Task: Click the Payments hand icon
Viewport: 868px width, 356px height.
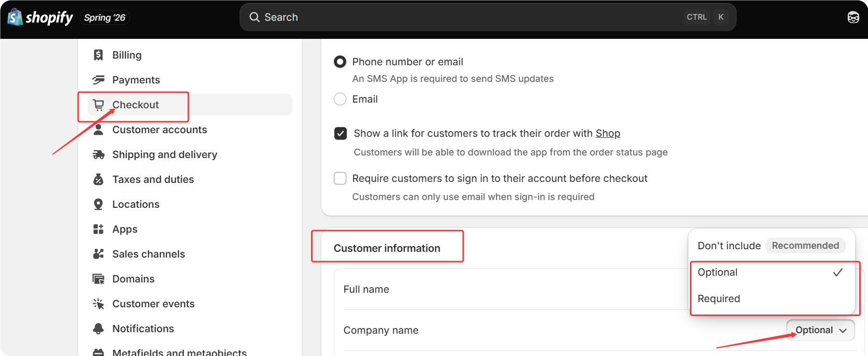Action: (98, 80)
